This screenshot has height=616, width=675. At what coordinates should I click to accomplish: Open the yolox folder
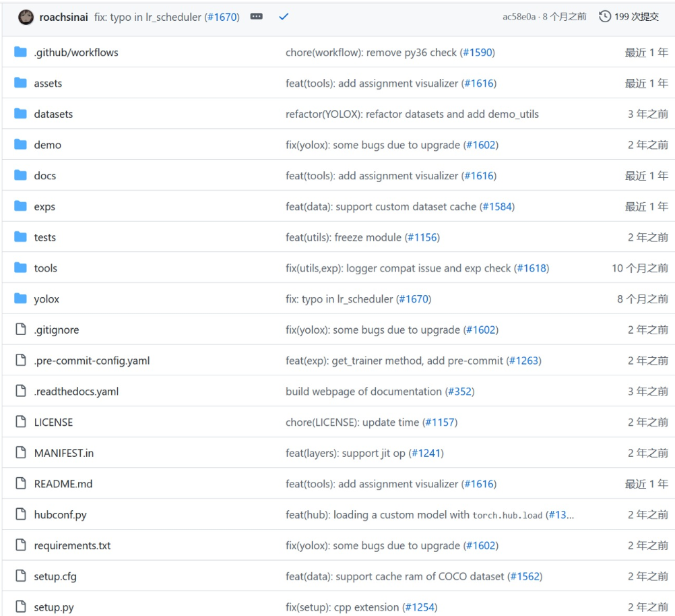pos(46,299)
